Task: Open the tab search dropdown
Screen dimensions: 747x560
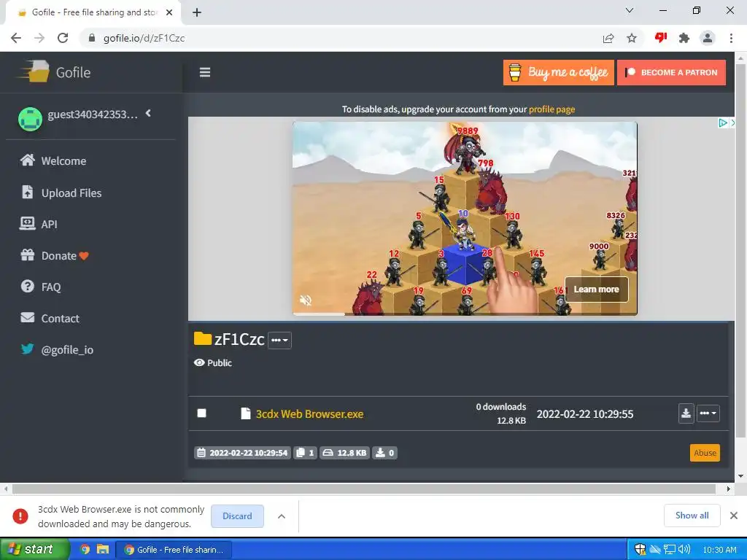Action: tap(630, 10)
